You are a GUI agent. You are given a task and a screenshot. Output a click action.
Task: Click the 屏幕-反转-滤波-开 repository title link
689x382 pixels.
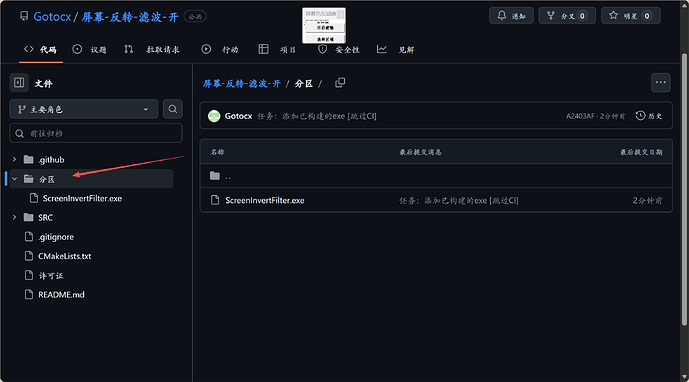pyautogui.click(x=130, y=17)
